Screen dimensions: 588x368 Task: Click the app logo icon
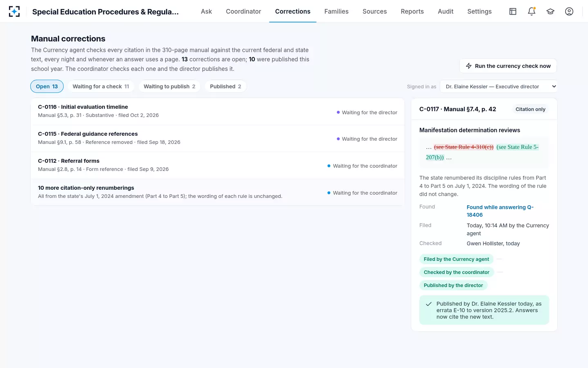coord(14,11)
